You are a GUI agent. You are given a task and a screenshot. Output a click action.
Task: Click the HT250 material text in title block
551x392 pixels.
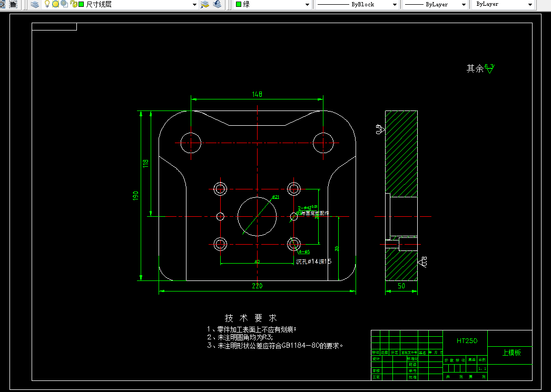(x=467, y=341)
